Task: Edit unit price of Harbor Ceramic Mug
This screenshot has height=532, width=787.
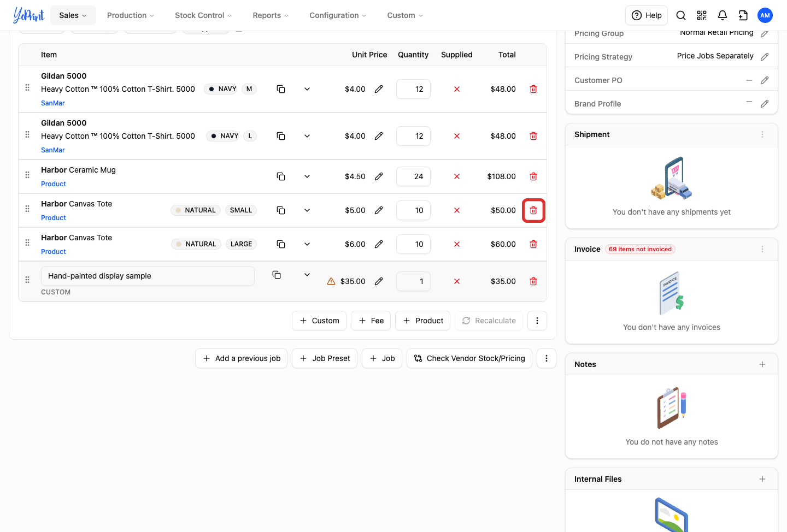Action: coord(379,176)
